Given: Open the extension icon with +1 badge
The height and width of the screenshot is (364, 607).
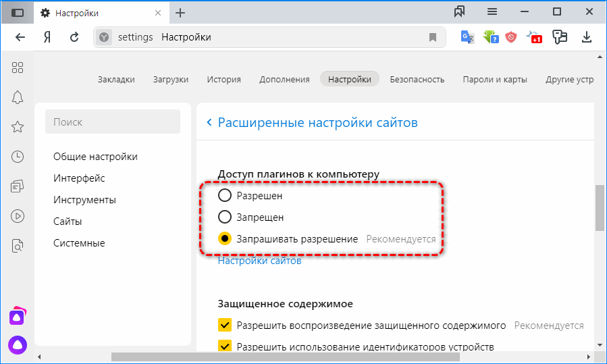Looking at the screenshot, I should [534, 37].
